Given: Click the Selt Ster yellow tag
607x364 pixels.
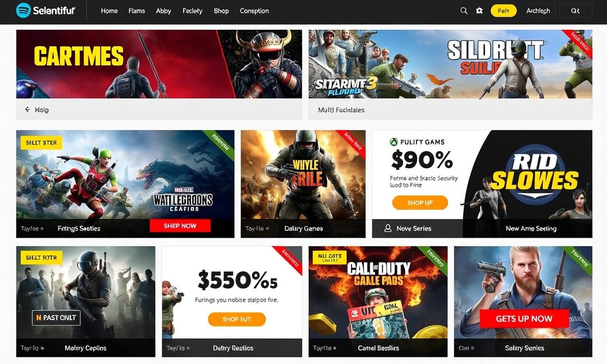Looking at the screenshot, I should pos(41,143).
